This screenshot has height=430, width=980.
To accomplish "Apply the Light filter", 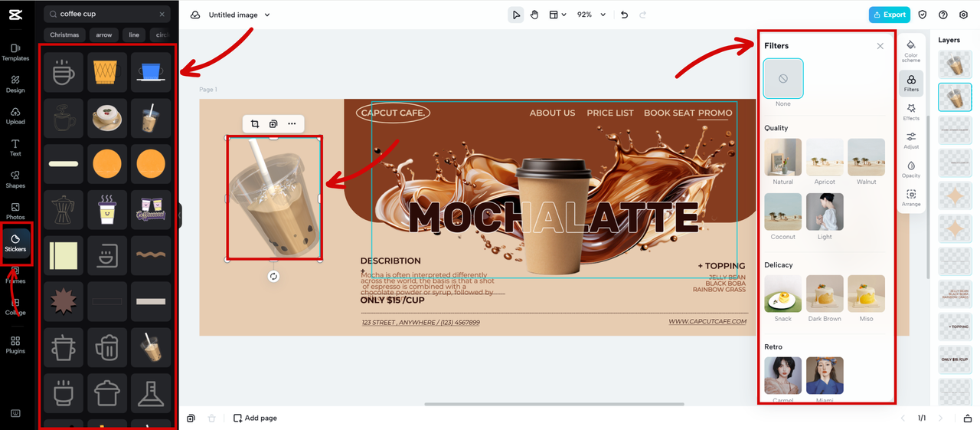I will pos(825,212).
